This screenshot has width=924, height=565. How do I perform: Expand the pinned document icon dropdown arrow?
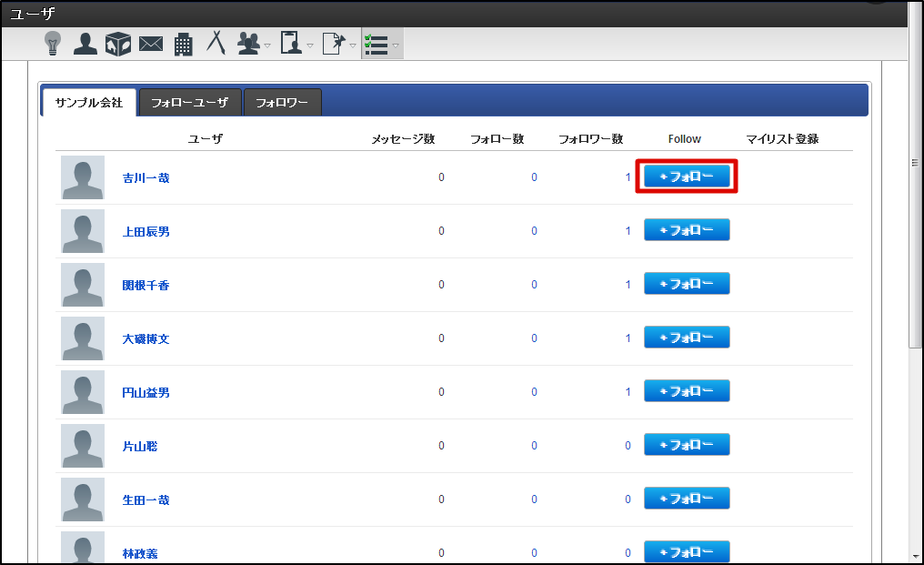pyautogui.click(x=353, y=45)
